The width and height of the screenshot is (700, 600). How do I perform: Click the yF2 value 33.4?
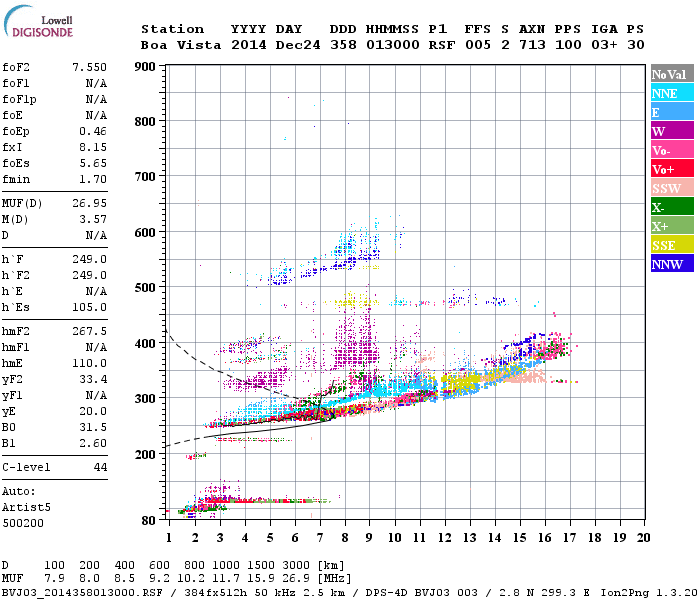[93, 379]
